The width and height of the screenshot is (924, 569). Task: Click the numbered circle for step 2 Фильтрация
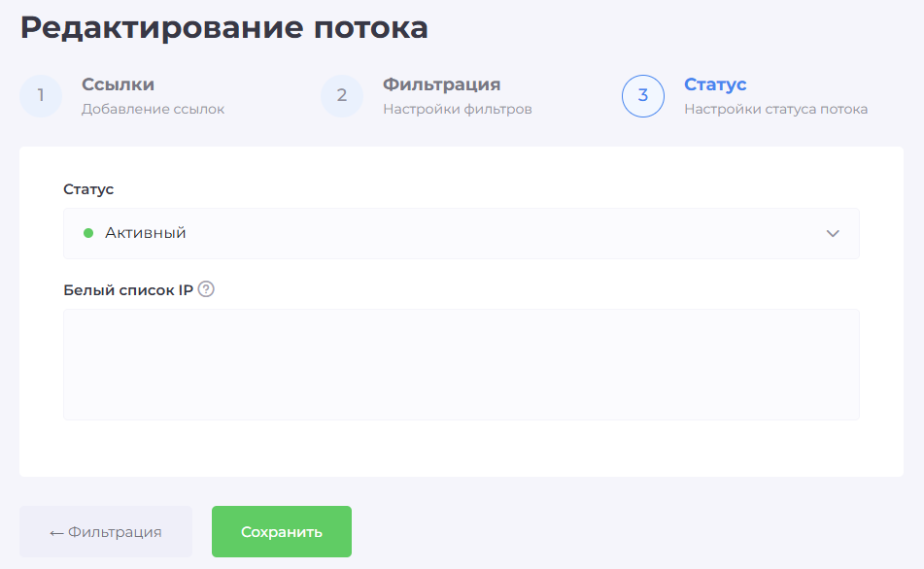coord(342,95)
